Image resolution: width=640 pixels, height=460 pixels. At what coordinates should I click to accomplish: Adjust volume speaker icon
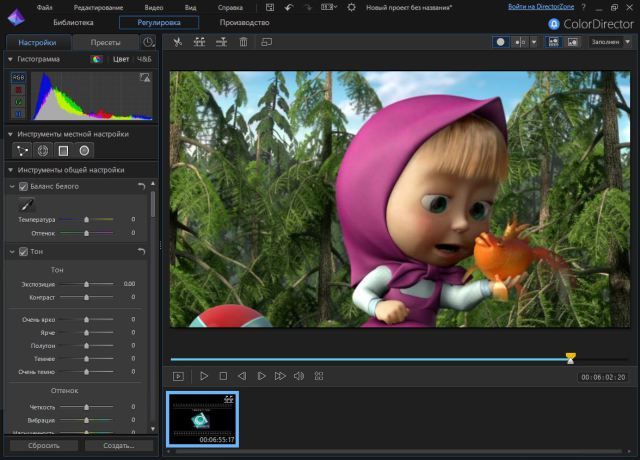click(299, 376)
